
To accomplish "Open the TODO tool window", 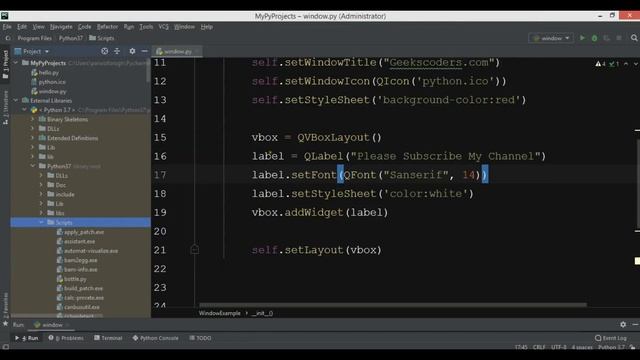I will click(200, 338).
